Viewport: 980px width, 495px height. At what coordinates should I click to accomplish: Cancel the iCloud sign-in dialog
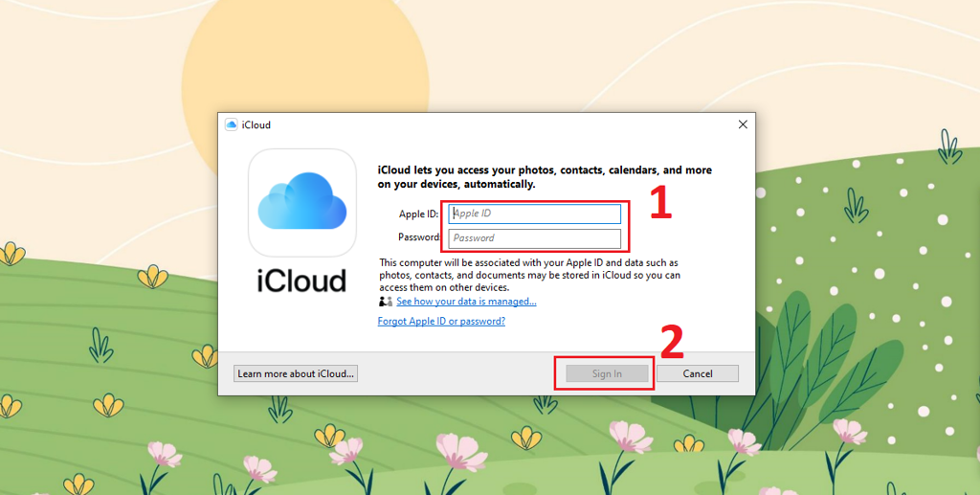tap(698, 373)
